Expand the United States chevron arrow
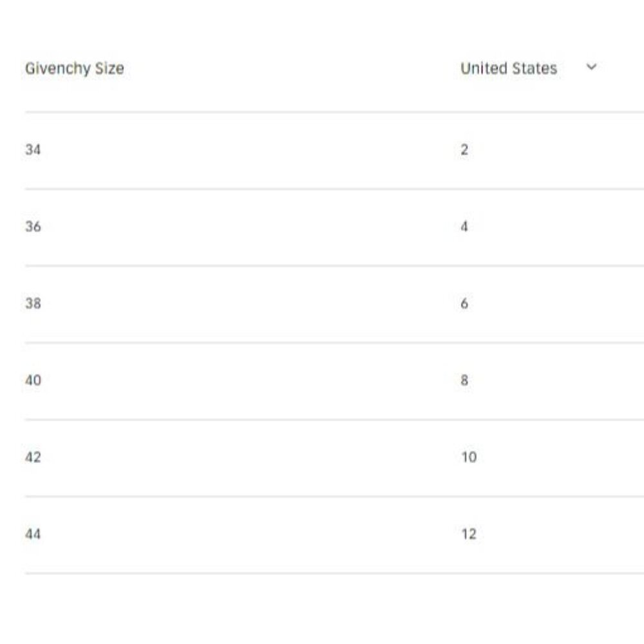The width and height of the screenshot is (644, 644). (x=592, y=67)
